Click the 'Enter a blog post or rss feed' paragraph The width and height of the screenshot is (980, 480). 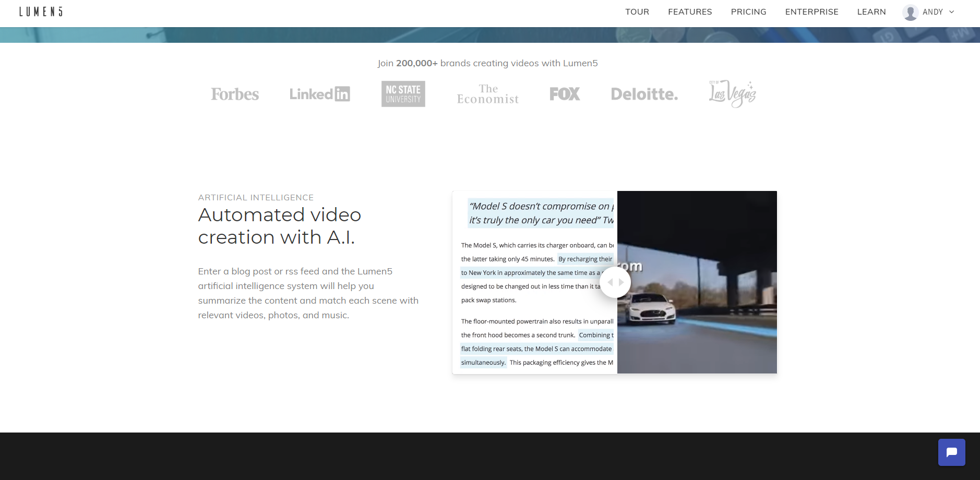tap(308, 293)
